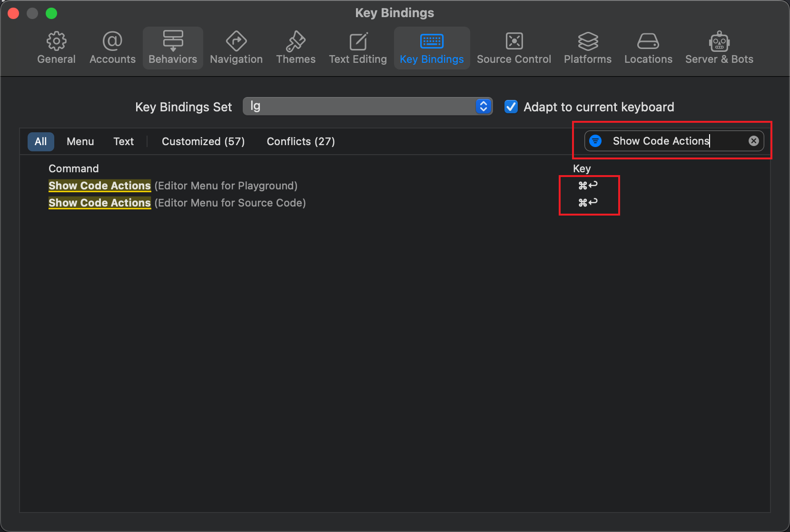Open the Themes preferences pane
The image size is (790, 532).
point(296,48)
